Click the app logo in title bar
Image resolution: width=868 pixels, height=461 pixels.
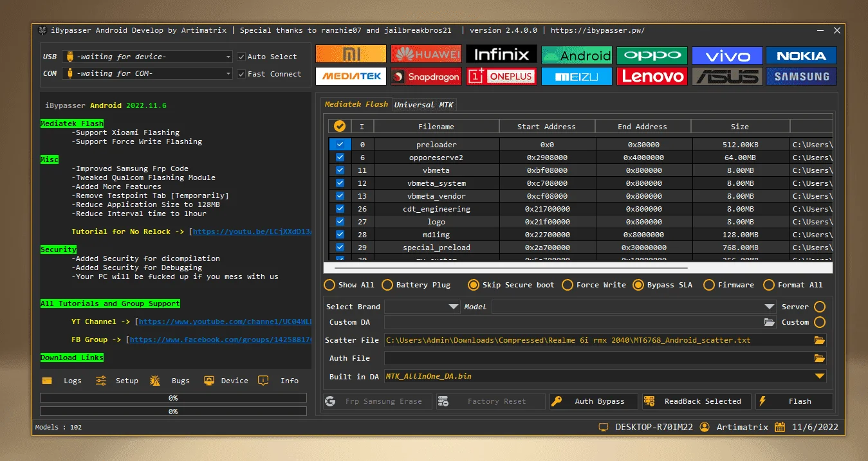coord(42,30)
